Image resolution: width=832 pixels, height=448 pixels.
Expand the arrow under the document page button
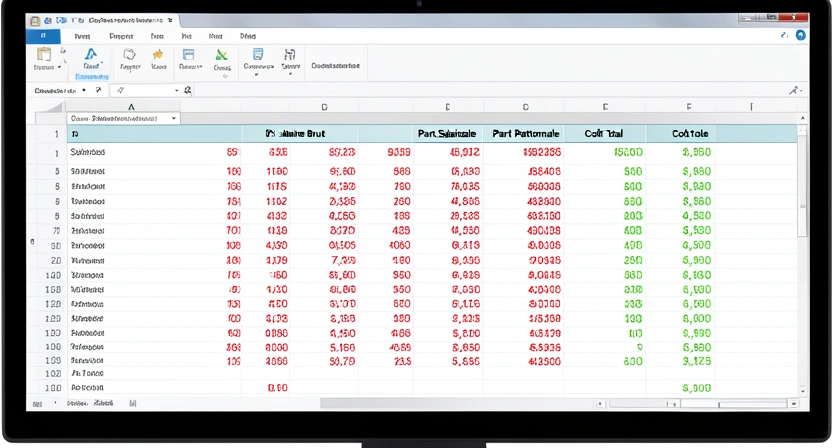tap(257, 75)
